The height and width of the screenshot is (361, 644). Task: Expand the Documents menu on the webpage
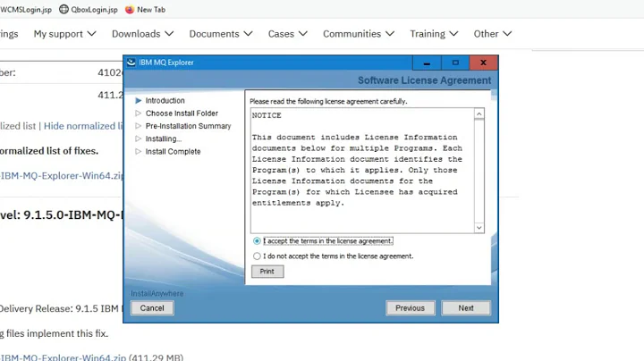(x=221, y=34)
